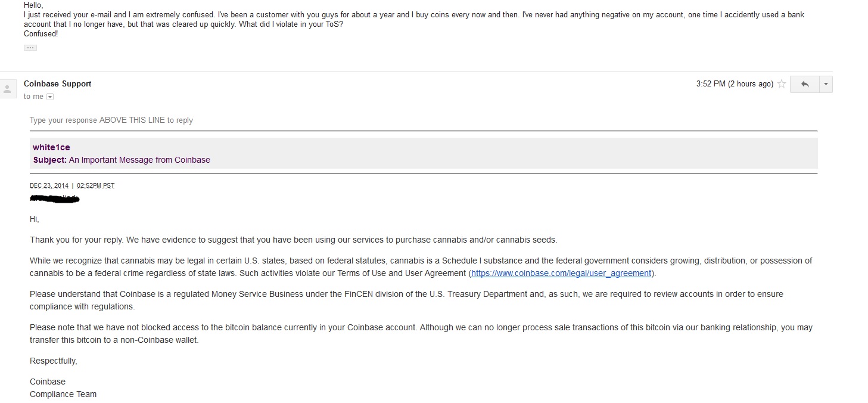Click the "to me" recipient text

coord(33,97)
